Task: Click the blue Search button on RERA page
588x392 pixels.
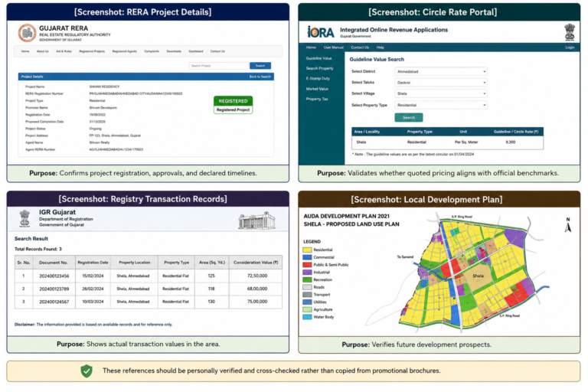Action: tap(260, 66)
